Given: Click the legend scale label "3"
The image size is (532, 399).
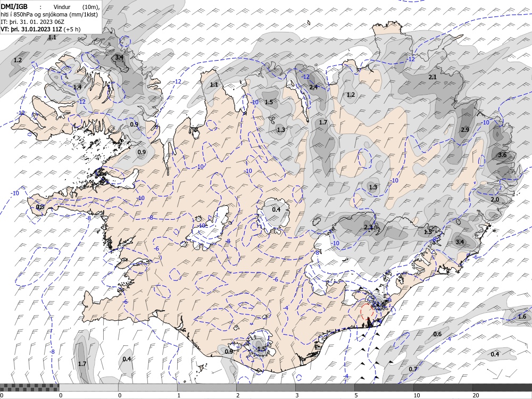Looking at the screenshot, I should [x=297, y=395].
